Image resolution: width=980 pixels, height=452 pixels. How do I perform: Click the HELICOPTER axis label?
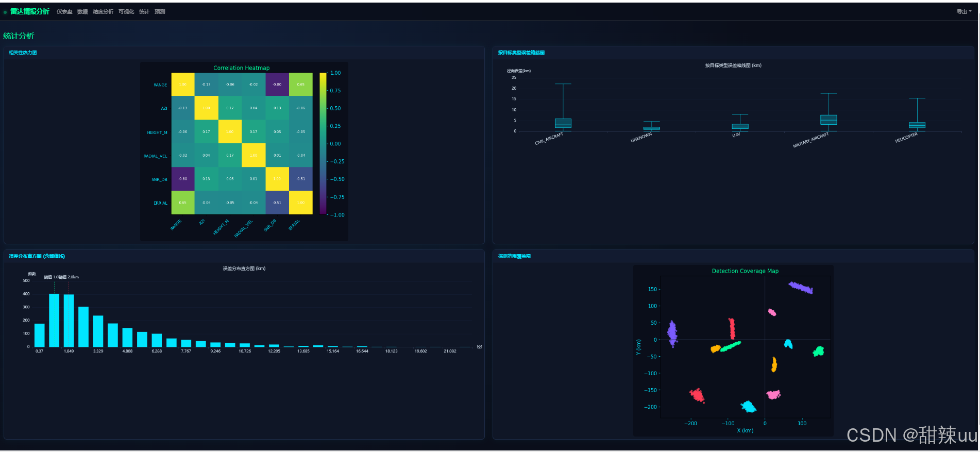906,138
